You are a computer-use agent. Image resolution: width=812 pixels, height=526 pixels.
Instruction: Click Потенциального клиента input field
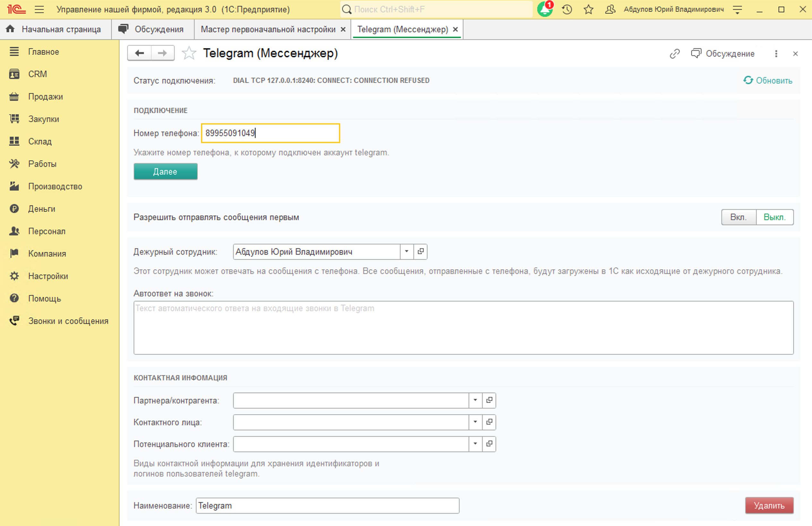[x=351, y=444]
